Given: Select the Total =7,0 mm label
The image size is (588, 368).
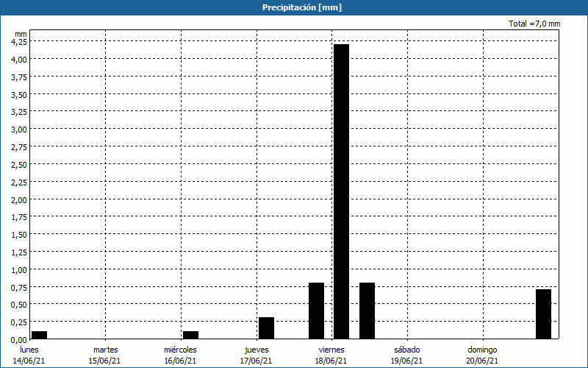Looking at the screenshot, I should (x=534, y=24).
